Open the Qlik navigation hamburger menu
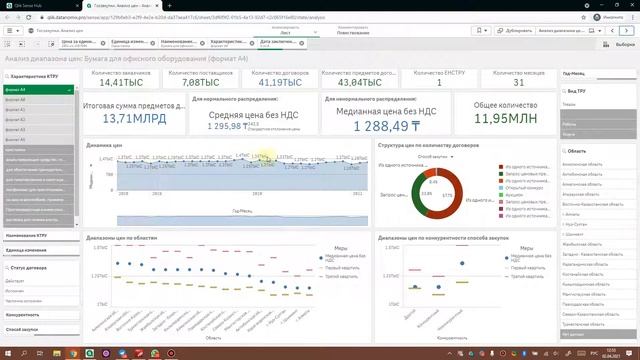Screen dimensions: 640x360 click(13, 31)
